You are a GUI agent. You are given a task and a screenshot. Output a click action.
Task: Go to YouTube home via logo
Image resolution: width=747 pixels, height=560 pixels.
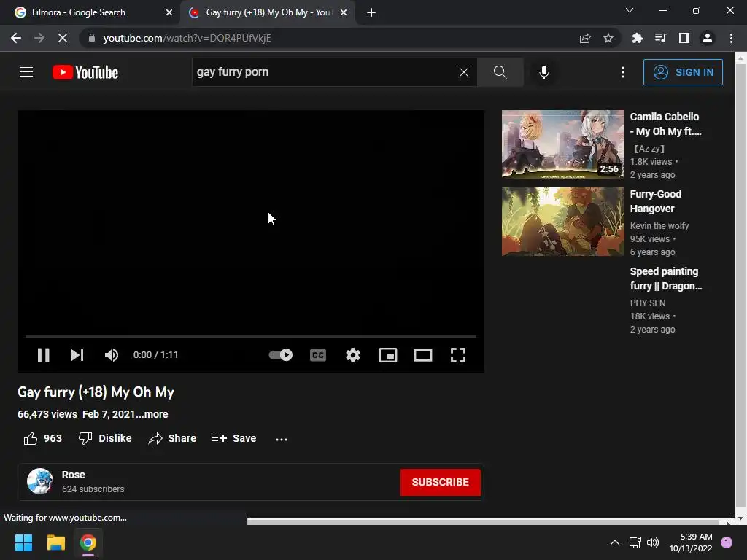[85, 72]
